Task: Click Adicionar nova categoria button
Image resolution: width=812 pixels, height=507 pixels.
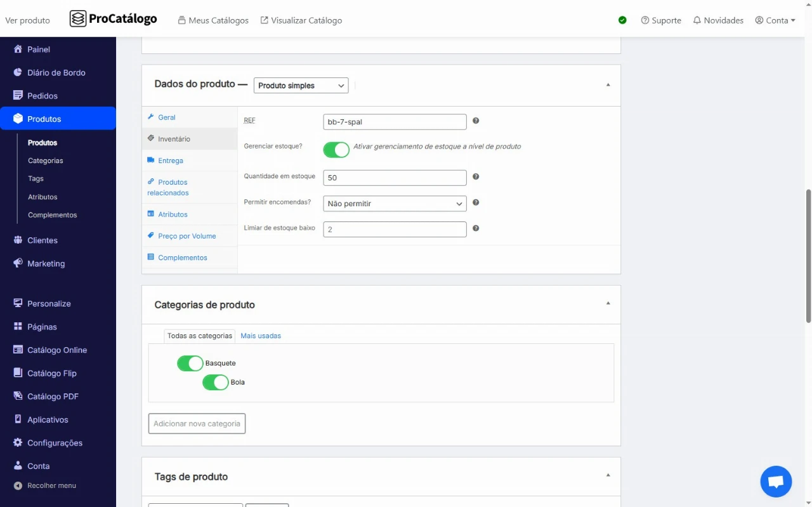Action: 197,423
